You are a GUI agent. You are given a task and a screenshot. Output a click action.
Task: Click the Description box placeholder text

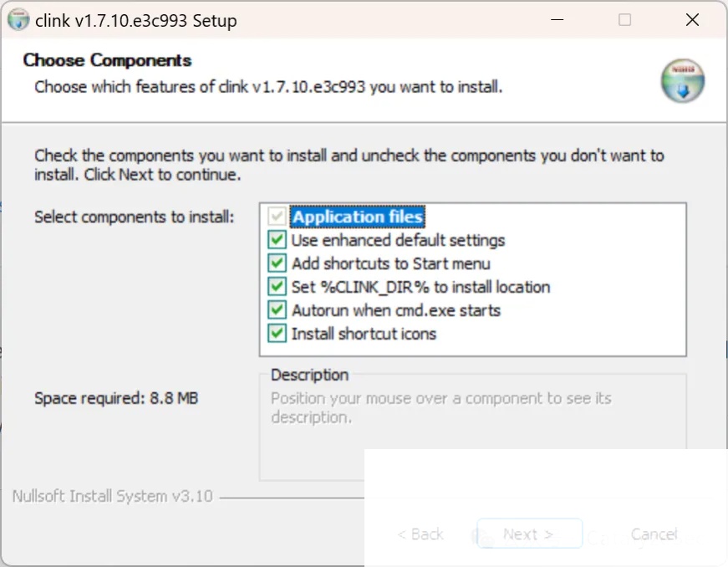(x=441, y=408)
